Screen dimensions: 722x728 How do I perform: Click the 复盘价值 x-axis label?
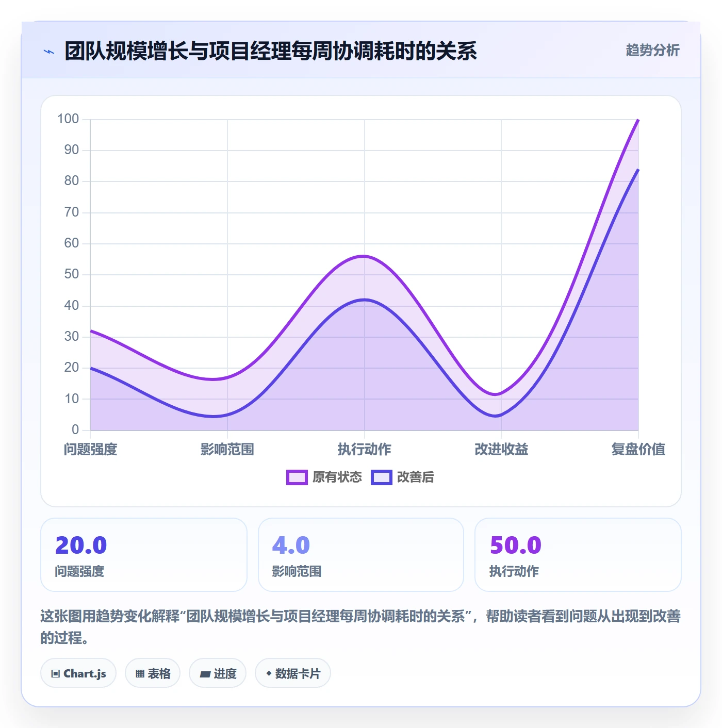point(638,450)
